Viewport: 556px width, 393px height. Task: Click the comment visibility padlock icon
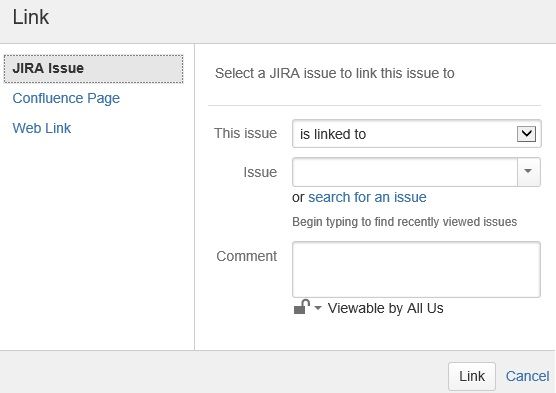(302, 307)
